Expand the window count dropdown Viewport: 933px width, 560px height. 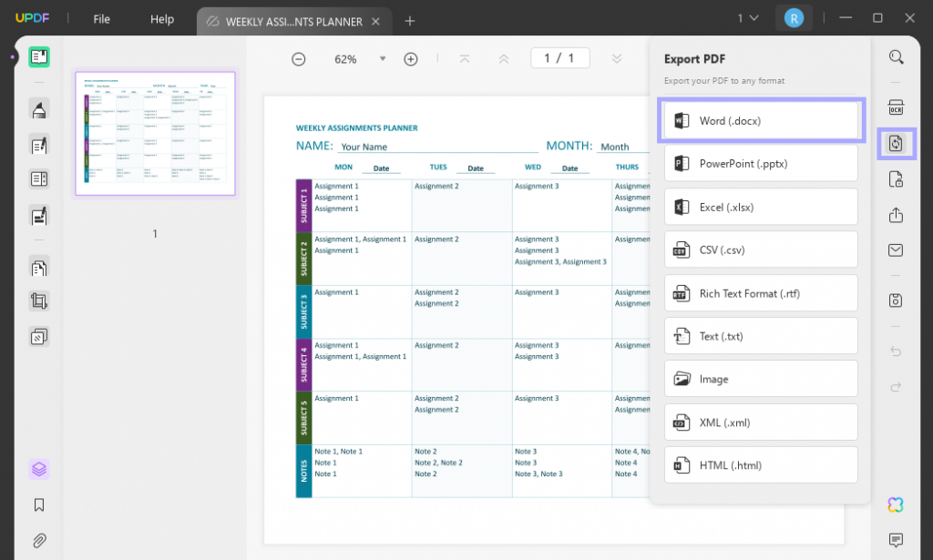click(747, 18)
